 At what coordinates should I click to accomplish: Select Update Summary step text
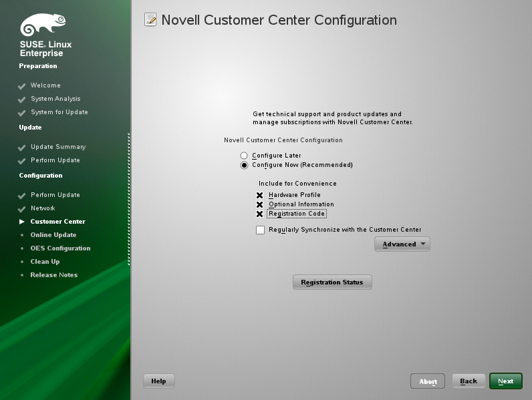(x=58, y=147)
